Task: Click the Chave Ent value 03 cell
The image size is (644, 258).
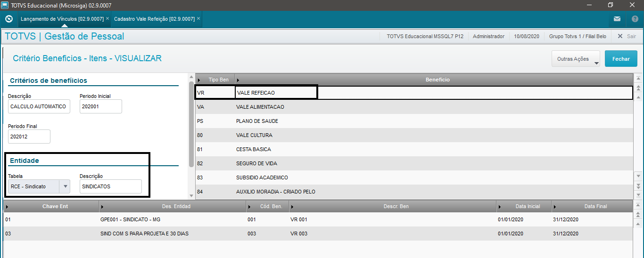Action: click(x=51, y=234)
